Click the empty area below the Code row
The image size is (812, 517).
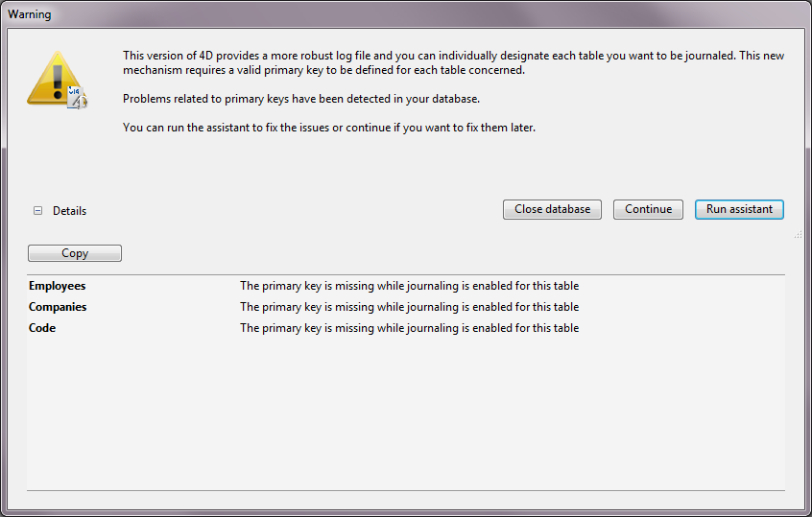click(x=405, y=412)
